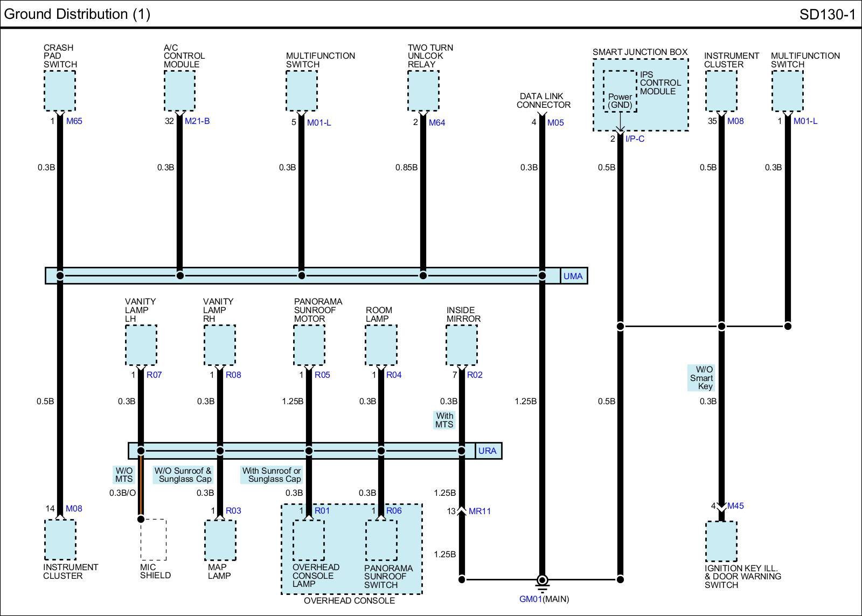
Task: Open the M65 connector link
Action: point(74,121)
